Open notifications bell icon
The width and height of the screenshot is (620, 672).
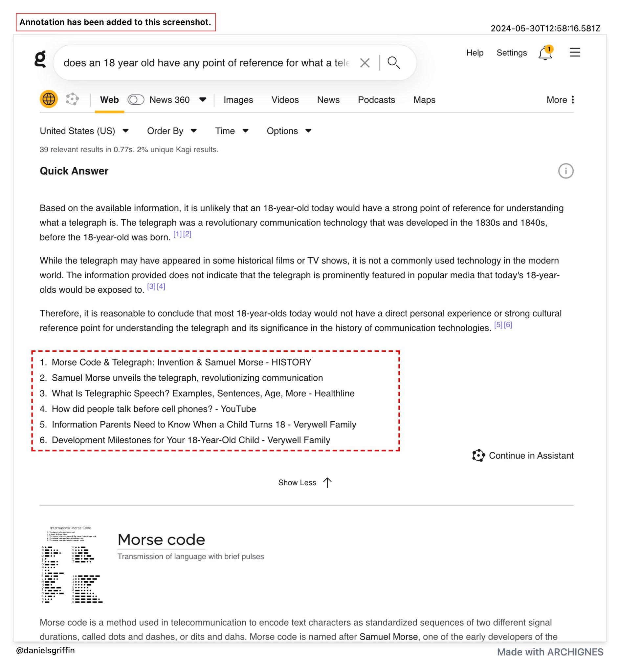(545, 53)
